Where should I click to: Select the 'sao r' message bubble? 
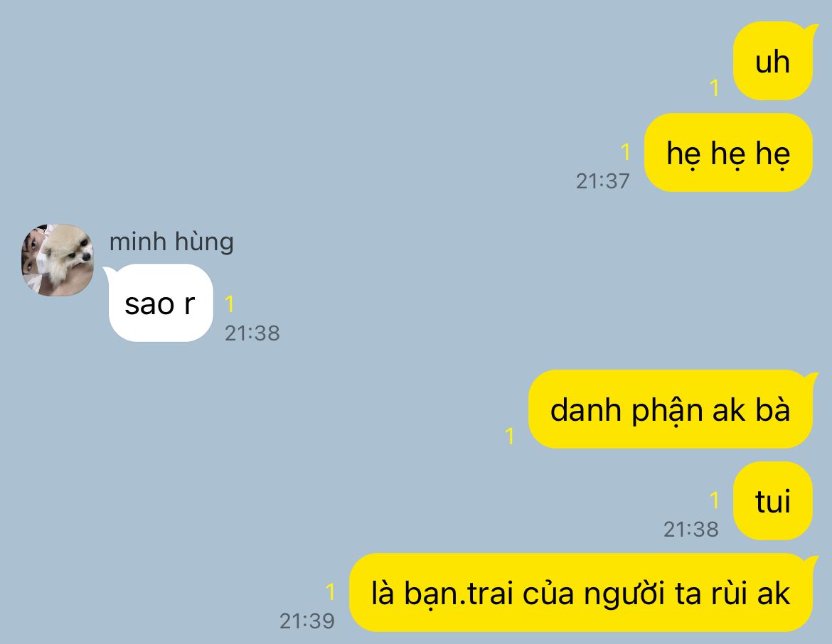tap(161, 303)
